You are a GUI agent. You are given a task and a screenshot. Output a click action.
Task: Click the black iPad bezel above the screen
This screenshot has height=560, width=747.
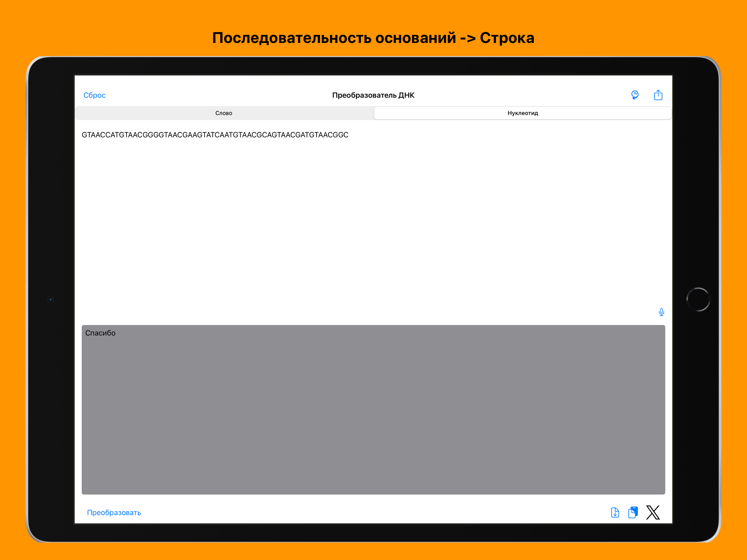(x=373, y=66)
